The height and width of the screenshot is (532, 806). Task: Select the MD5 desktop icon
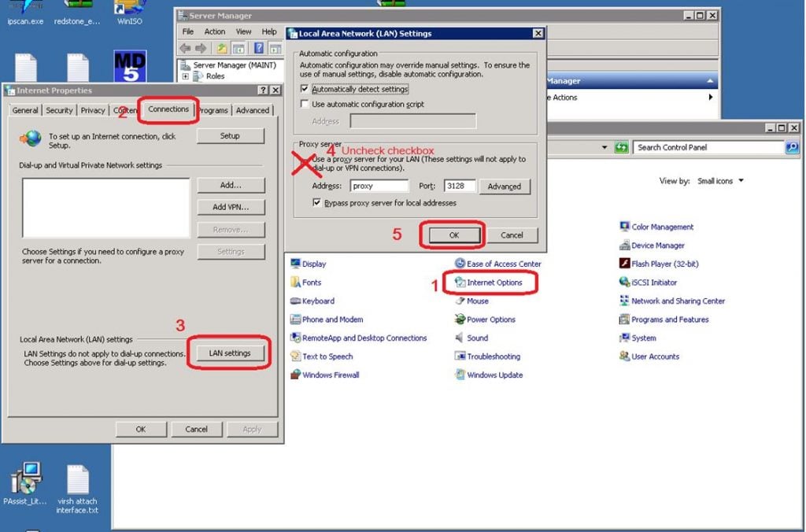(x=130, y=66)
